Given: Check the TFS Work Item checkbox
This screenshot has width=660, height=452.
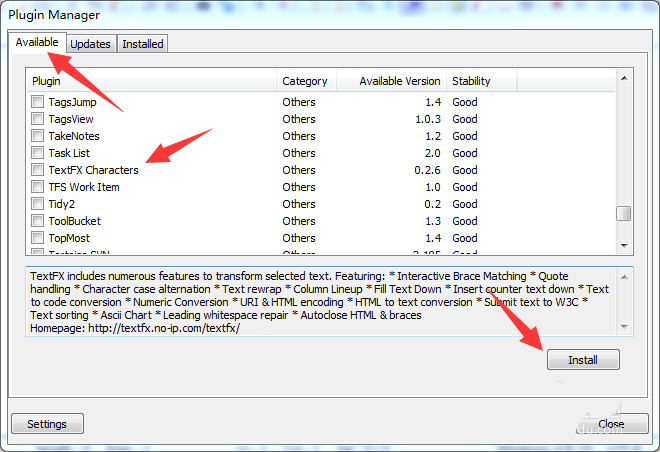Looking at the screenshot, I should pyautogui.click(x=37, y=187).
